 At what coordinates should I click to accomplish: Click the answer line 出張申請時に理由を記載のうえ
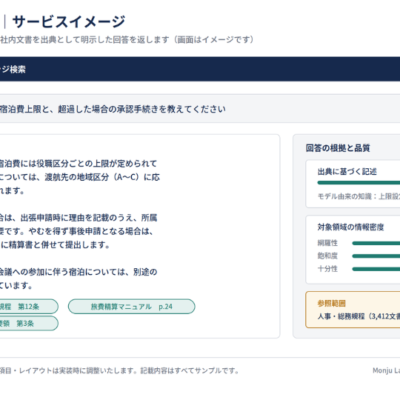tap(79, 218)
